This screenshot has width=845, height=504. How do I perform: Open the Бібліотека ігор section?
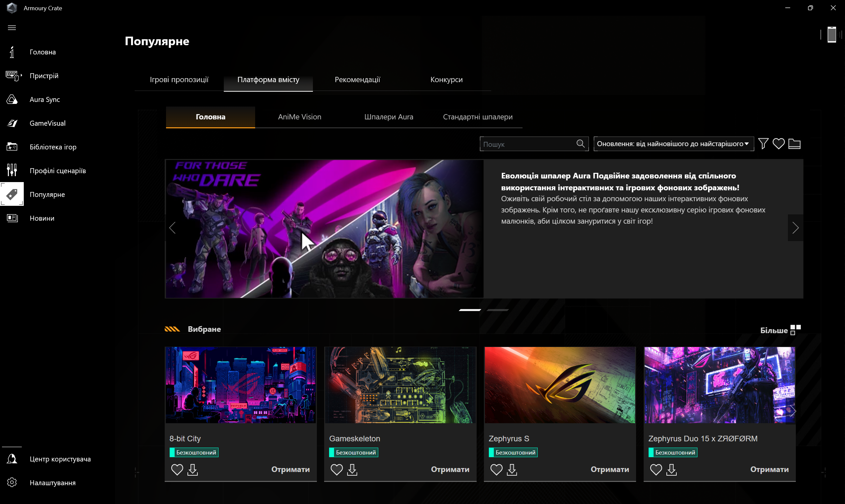pyautogui.click(x=53, y=147)
